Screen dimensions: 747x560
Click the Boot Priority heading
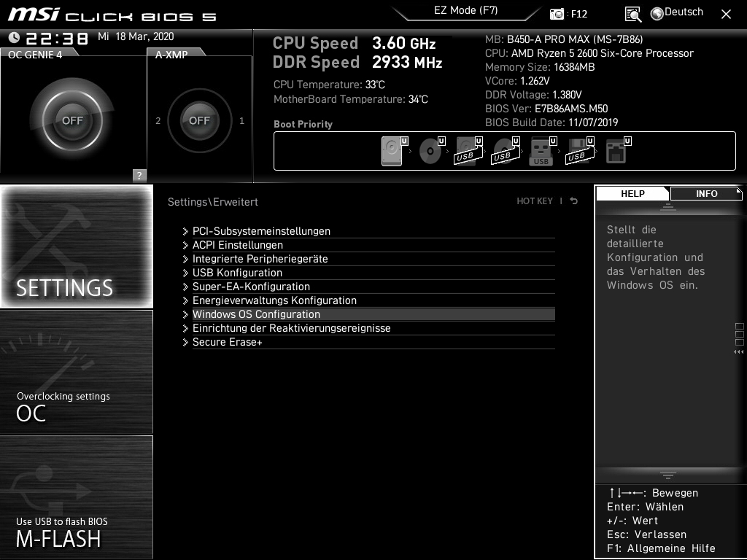tap(303, 124)
